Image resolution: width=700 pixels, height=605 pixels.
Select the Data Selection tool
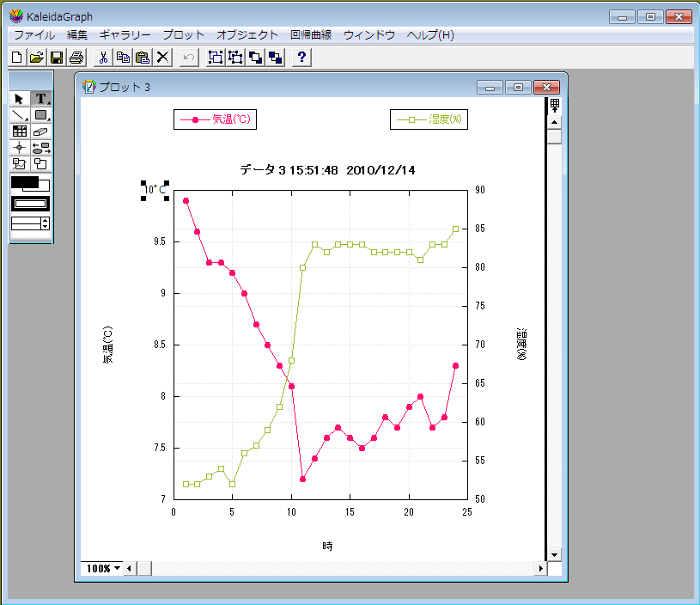[41, 148]
